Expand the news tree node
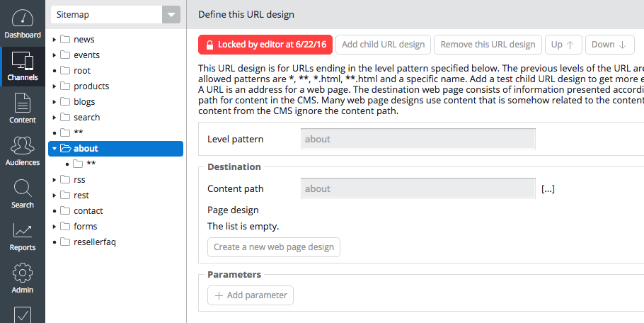This screenshot has width=644, height=323. [54, 40]
